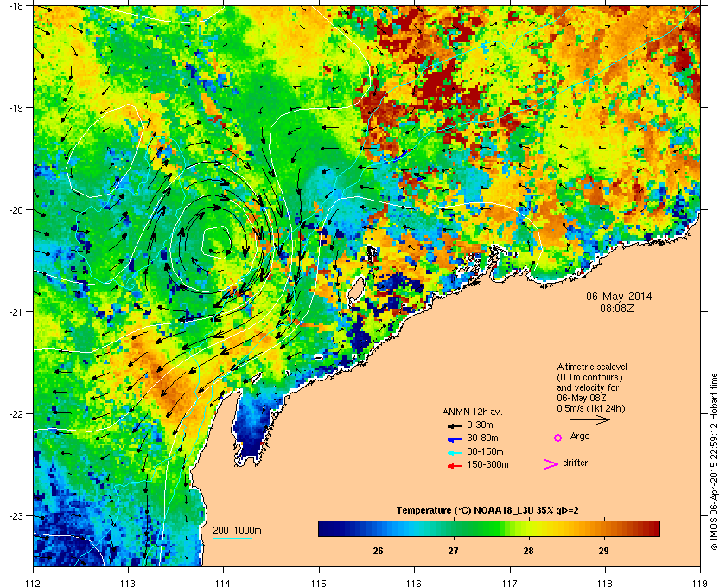Image resolution: width=726 pixels, height=588 pixels.
Task: Click the magenta drifter chevron symbol
Action: (551, 464)
